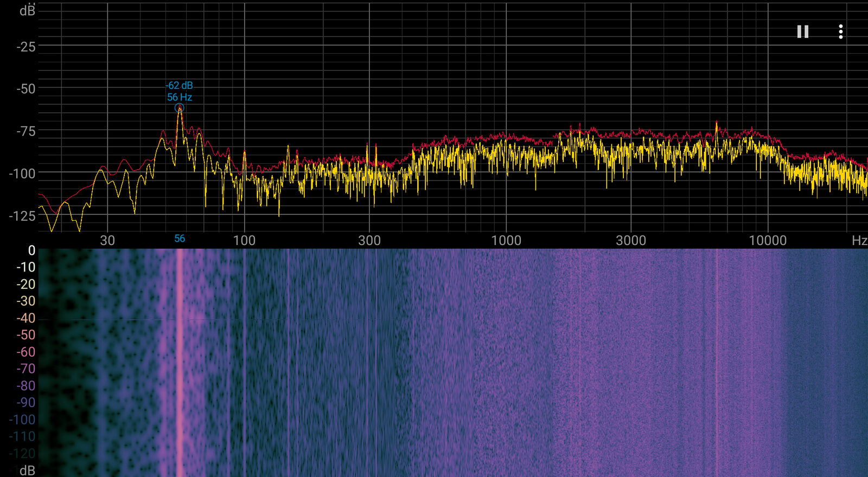The image size is (868, 477).
Task: Pause the live spectrum analysis
Action: [x=803, y=32]
